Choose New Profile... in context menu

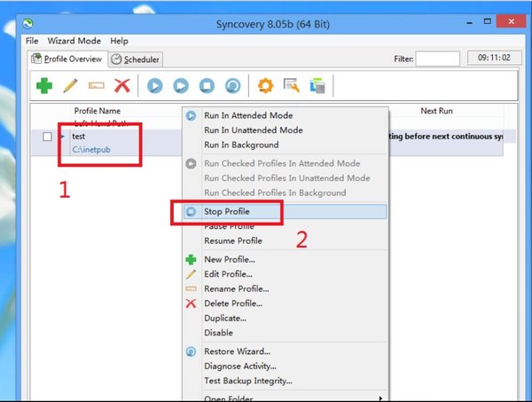[x=285, y=259]
